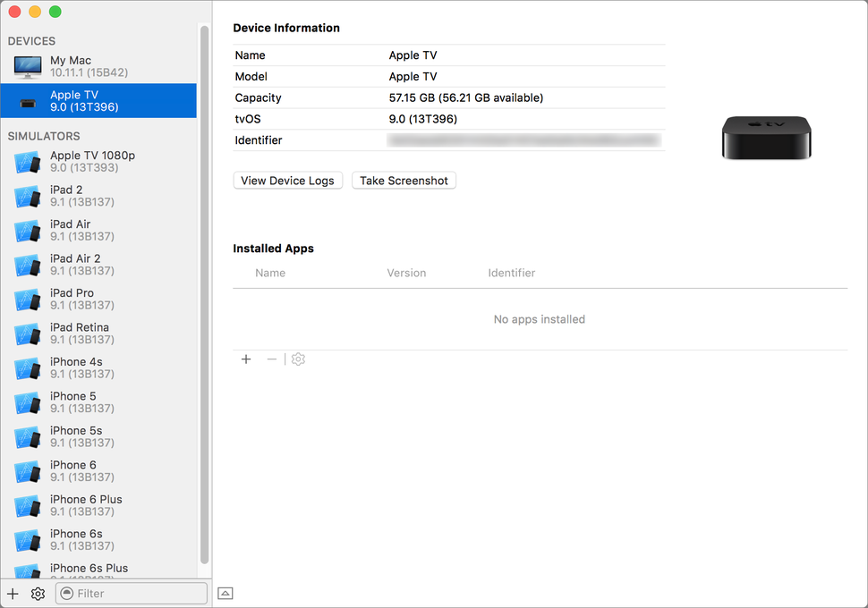
Task: Click the Apple TV 1080p simulator icon
Action: (28, 162)
